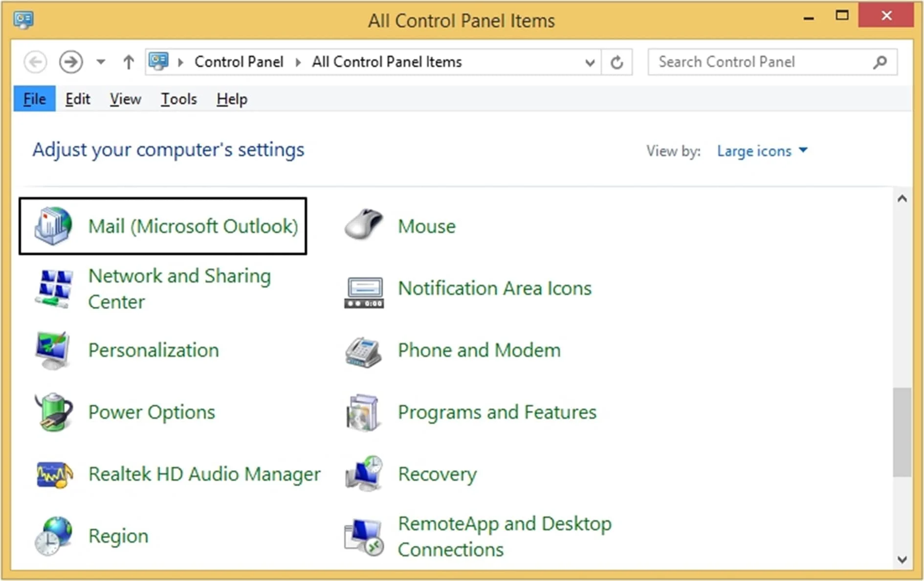Image resolution: width=924 pixels, height=581 pixels.
Task: Click All Control Panel Items breadcrumb
Action: [x=387, y=62]
